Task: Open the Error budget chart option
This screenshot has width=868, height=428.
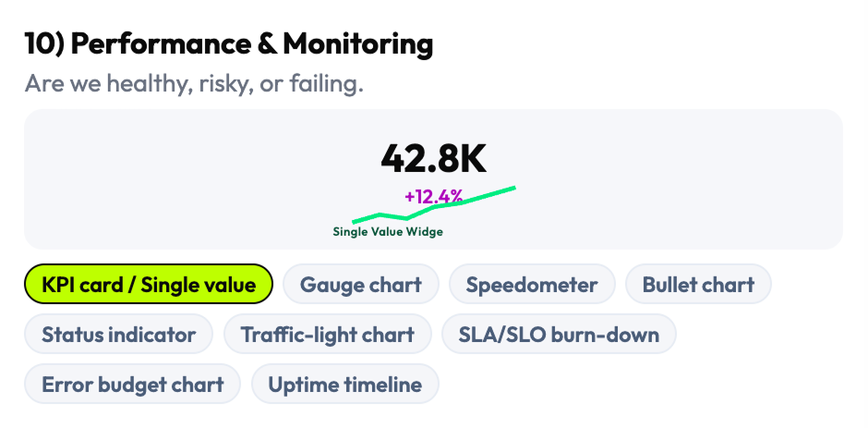Action: (x=133, y=385)
